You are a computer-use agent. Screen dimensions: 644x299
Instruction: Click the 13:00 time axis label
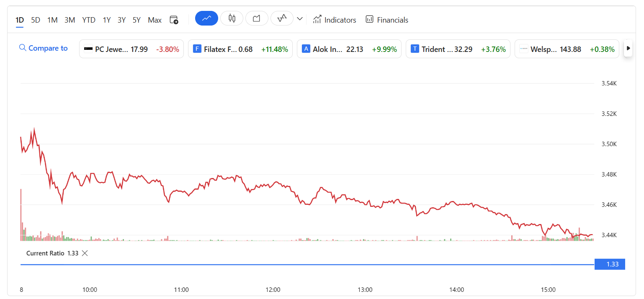[x=365, y=289]
